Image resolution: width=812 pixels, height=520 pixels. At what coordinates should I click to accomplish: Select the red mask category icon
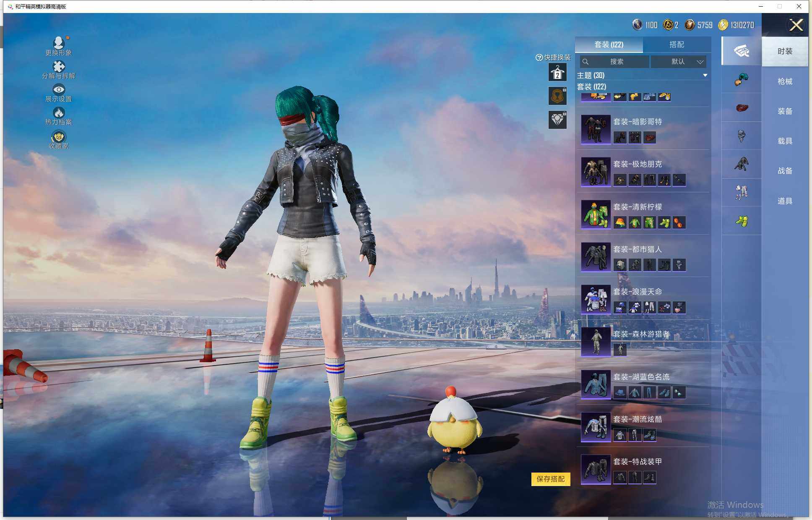742,107
